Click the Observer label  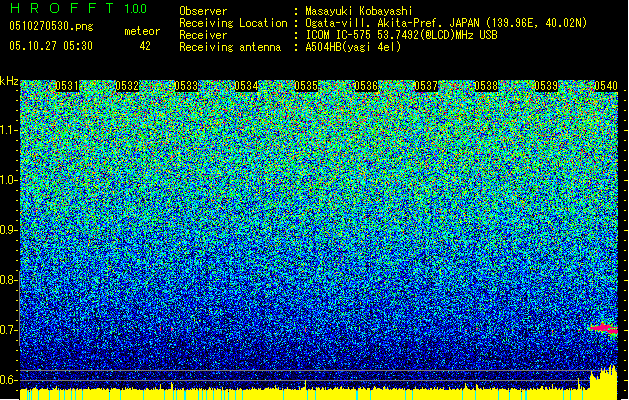[203, 11]
